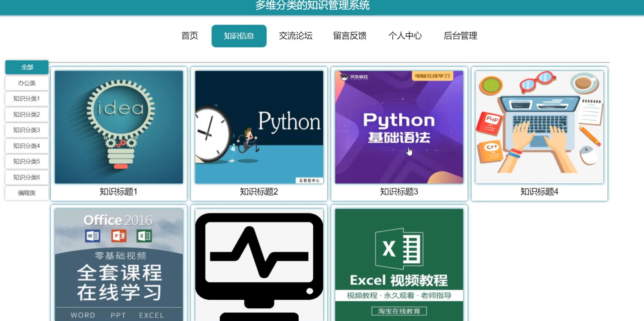Open 个人中心 in the navigation
The width and height of the screenshot is (644, 321).
point(405,36)
